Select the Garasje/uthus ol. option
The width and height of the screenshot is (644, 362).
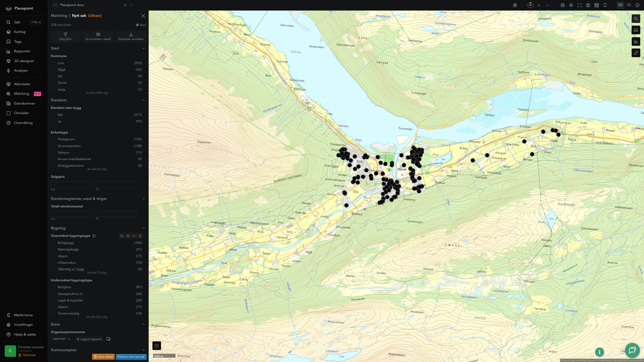coord(54,294)
